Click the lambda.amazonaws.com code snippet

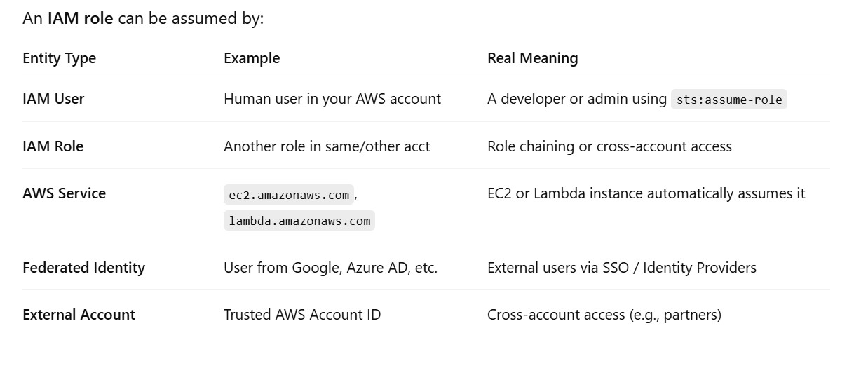point(299,221)
